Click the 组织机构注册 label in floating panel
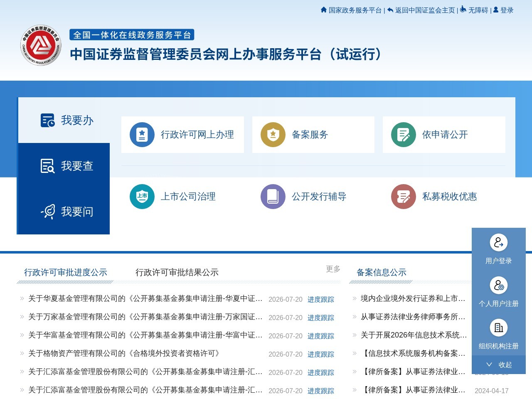 tap(499, 346)
